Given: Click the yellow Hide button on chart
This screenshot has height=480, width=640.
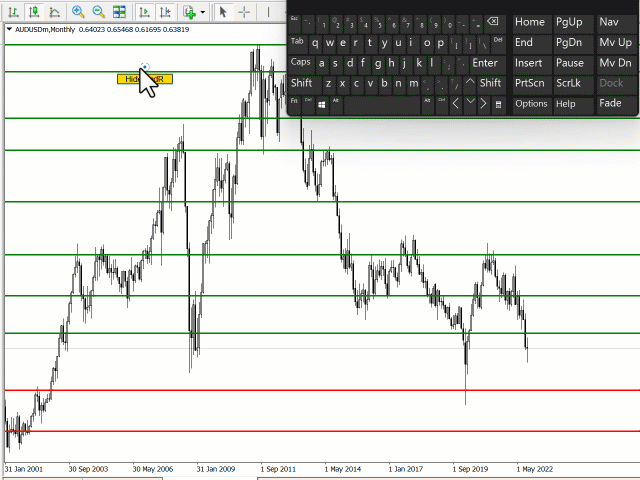Looking at the screenshot, I should 145,79.
